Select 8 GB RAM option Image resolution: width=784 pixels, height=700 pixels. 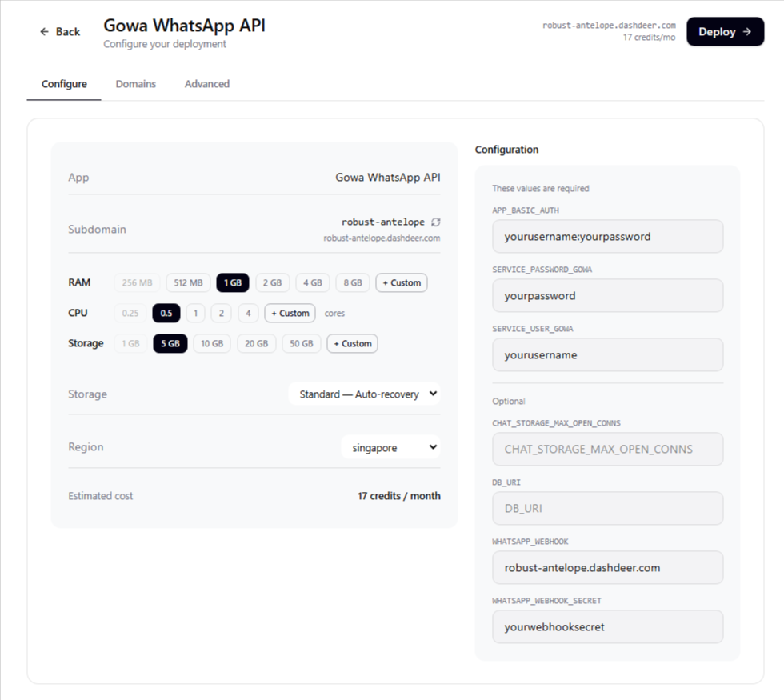(x=353, y=282)
